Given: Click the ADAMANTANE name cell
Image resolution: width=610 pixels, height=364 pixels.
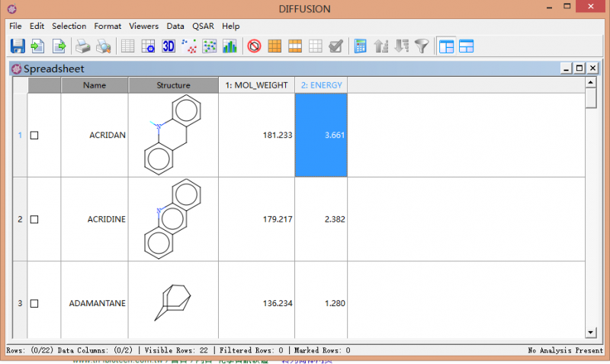Looking at the screenshot, I should 95,301.
